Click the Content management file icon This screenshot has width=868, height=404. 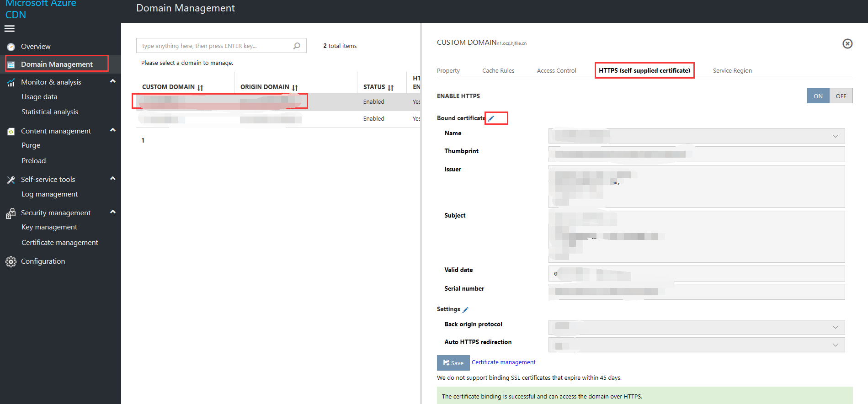pyautogui.click(x=11, y=131)
